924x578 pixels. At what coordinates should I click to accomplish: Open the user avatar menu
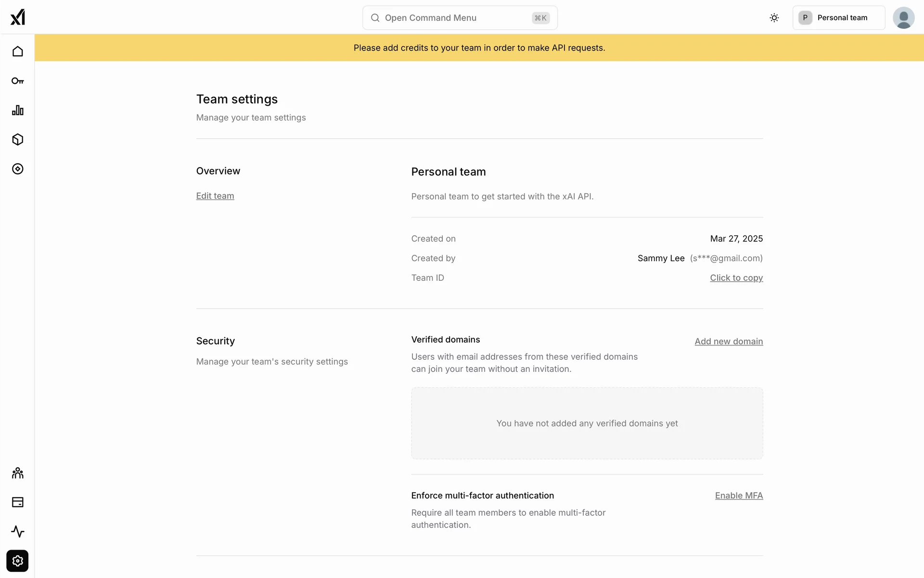point(903,18)
